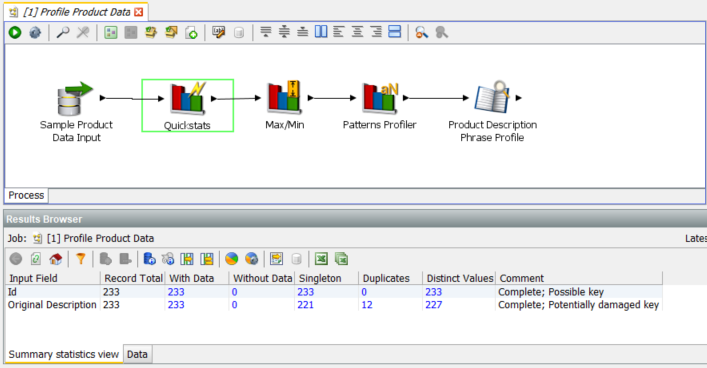Click the document with green plus icon

point(191,32)
